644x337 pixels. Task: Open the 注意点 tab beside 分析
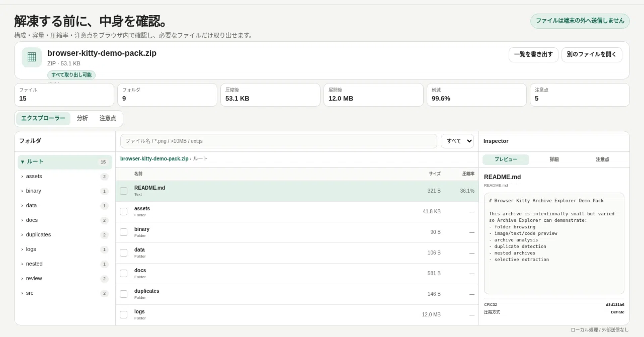(108, 119)
